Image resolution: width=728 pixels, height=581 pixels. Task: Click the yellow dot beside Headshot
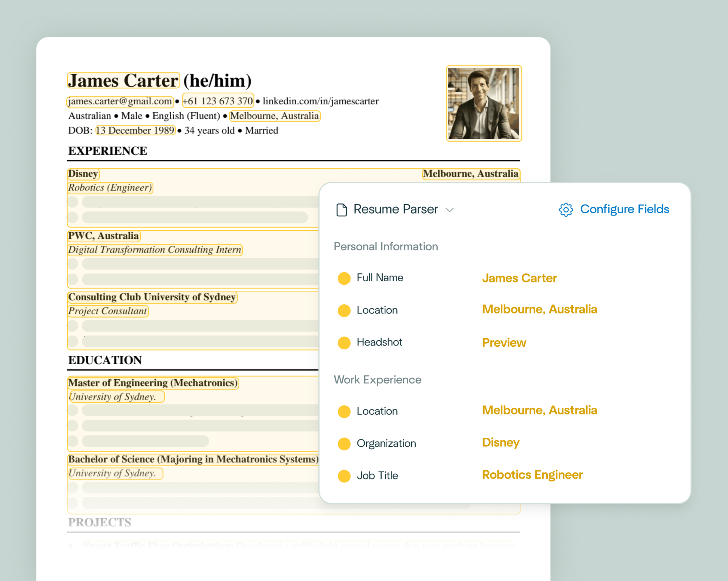[x=344, y=343]
